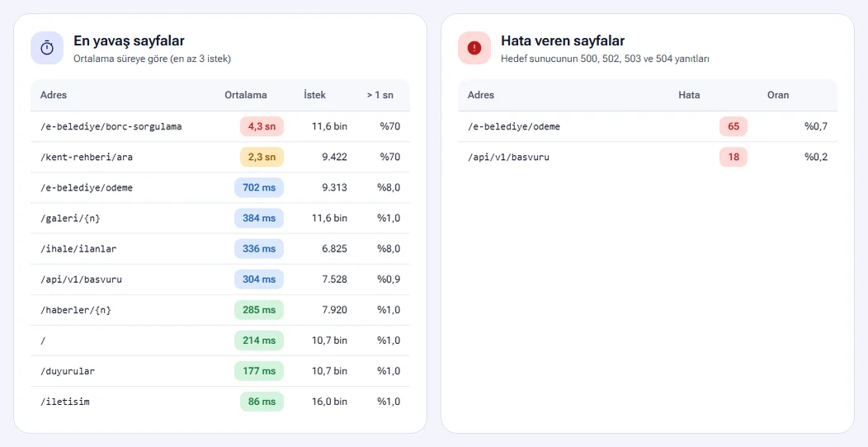868x447 pixels.
Task: Open the /iletisim row
Action: click(x=220, y=402)
